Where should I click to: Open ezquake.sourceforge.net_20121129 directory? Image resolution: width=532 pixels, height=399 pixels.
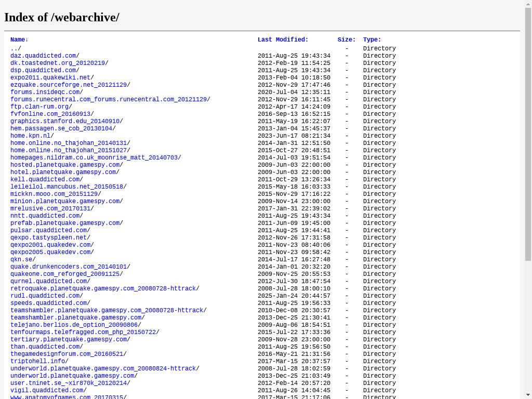[69, 85]
